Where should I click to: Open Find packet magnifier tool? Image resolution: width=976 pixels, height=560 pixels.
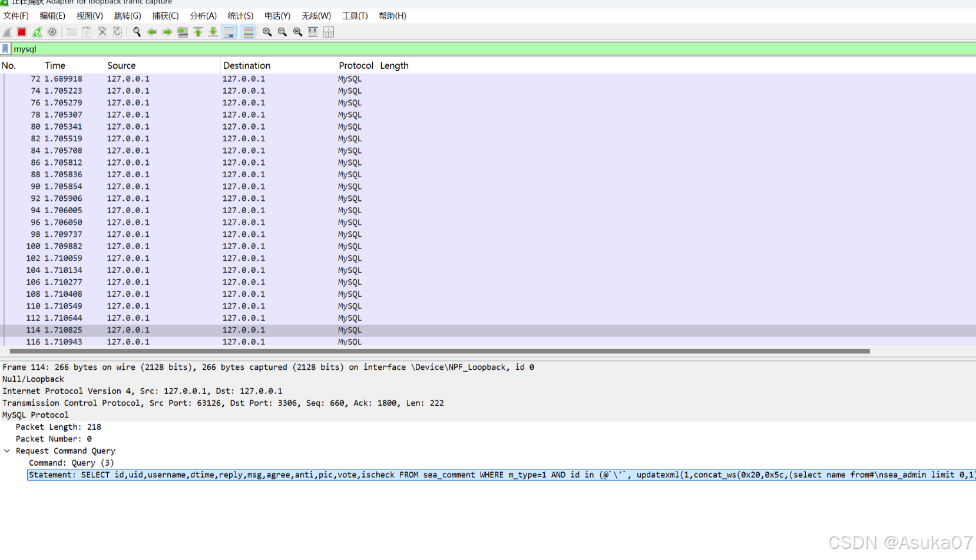pos(137,32)
